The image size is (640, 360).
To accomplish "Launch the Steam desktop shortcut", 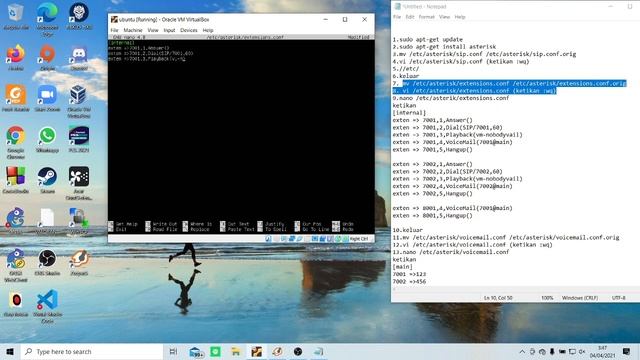I will point(47,180).
